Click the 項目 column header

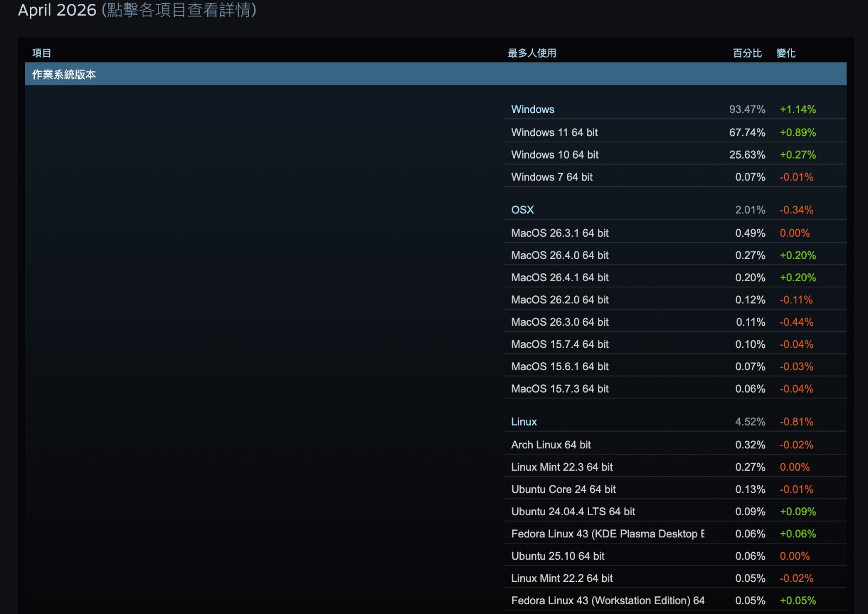(42, 53)
